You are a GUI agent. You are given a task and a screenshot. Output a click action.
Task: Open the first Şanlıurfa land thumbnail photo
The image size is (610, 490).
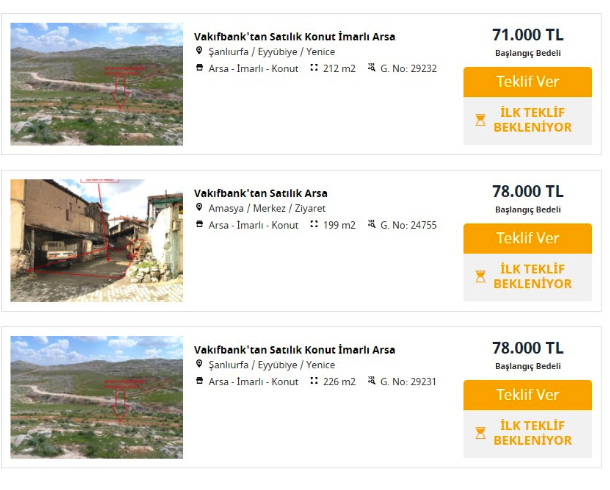[97, 84]
